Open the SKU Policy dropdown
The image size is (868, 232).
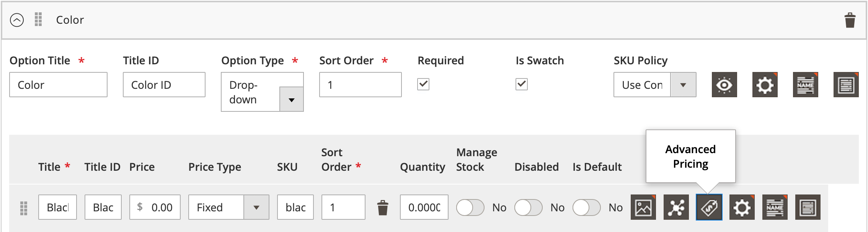click(655, 85)
